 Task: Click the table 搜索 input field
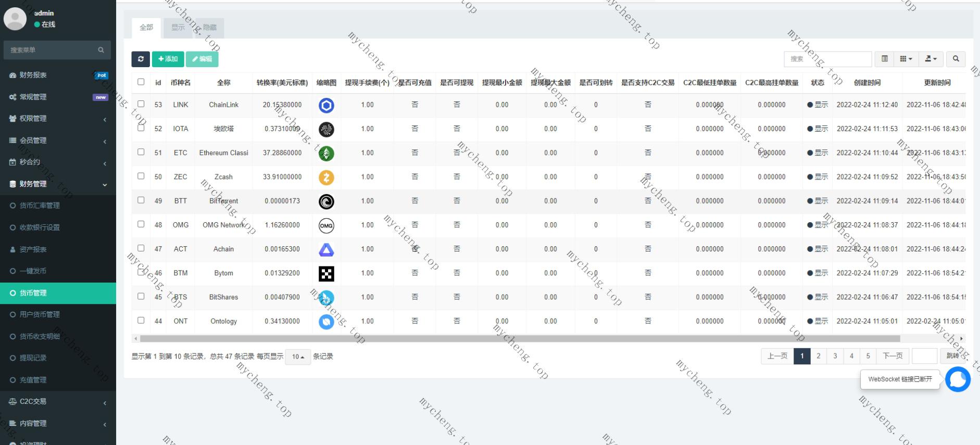tap(828, 59)
